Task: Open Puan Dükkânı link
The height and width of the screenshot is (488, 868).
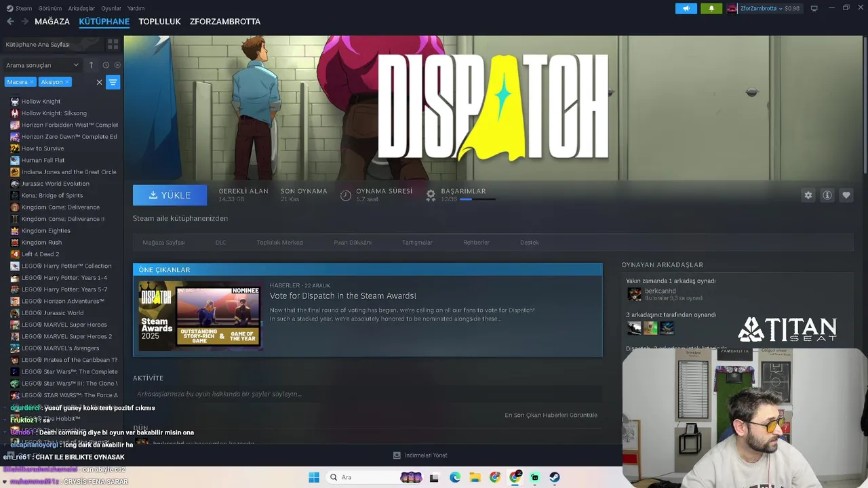Action: click(353, 242)
